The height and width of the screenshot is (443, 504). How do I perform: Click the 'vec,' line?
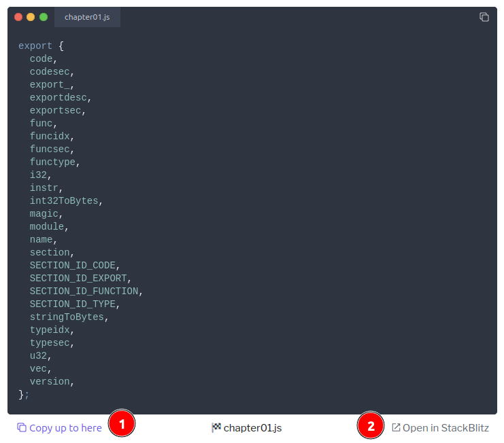click(x=41, y=368)
